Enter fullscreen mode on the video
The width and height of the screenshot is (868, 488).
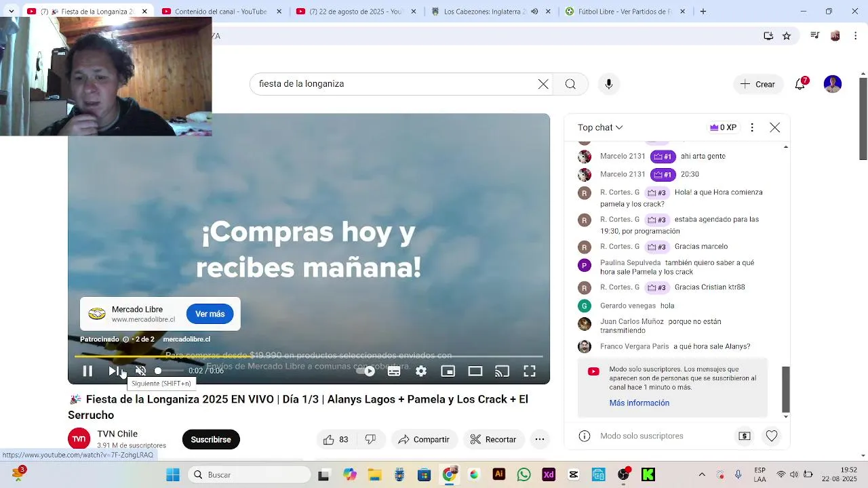click(x=529, y=371)
